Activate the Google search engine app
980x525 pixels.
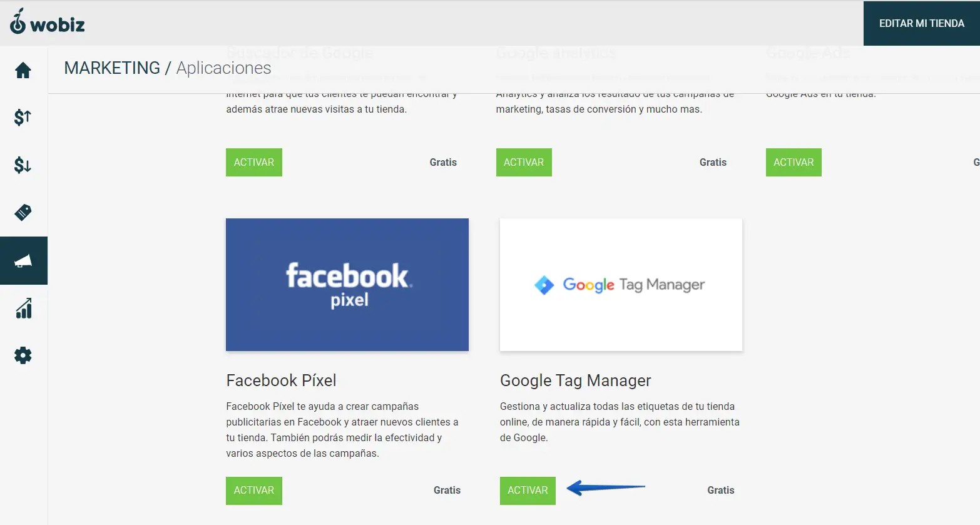(253, 163)
